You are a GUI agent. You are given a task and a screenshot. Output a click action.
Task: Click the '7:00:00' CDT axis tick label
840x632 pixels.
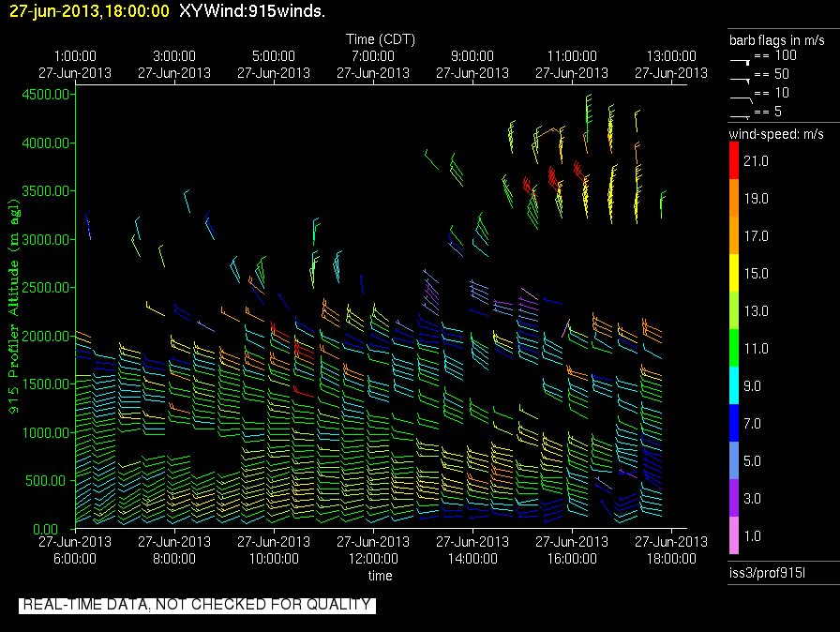click(x=373, y=56)
